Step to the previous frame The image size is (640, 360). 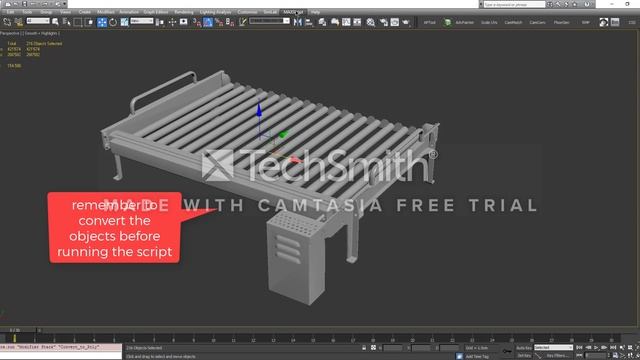(588, 348)
